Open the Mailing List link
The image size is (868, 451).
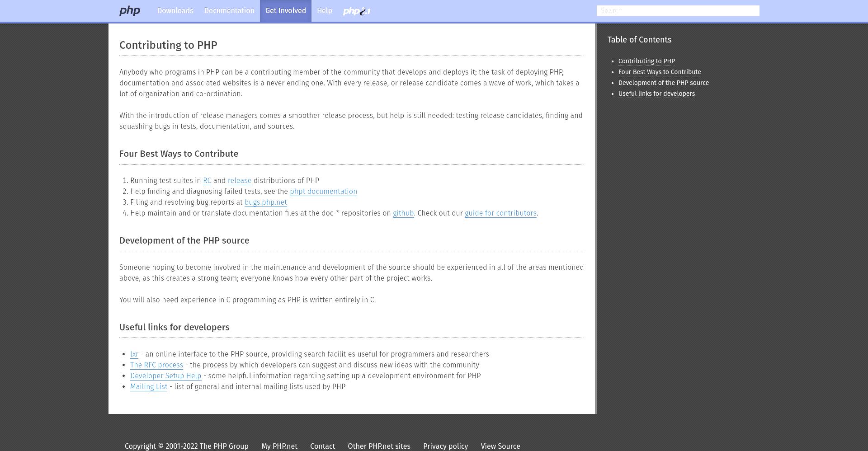[149, 387]
